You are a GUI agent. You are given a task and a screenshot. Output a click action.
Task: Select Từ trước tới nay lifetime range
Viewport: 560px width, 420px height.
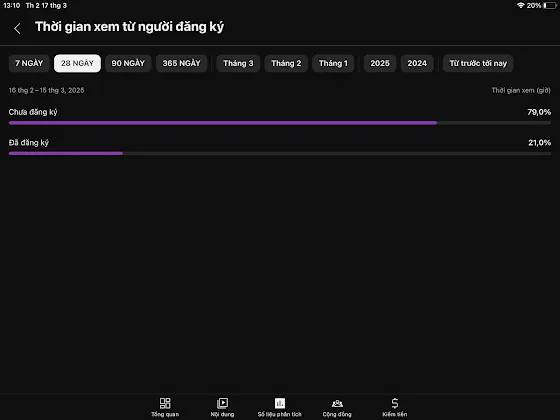478,63
